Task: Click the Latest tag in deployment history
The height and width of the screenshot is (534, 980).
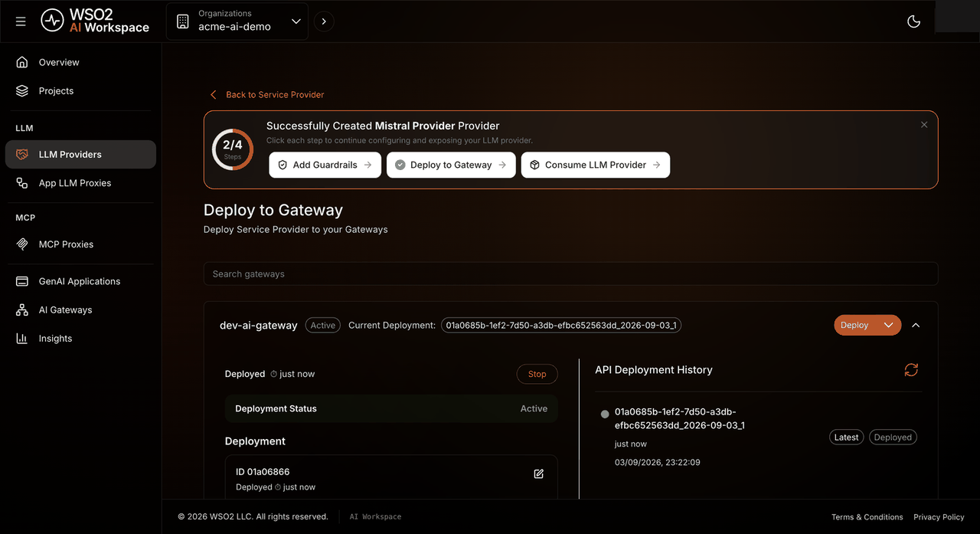Action: point(846,437)
